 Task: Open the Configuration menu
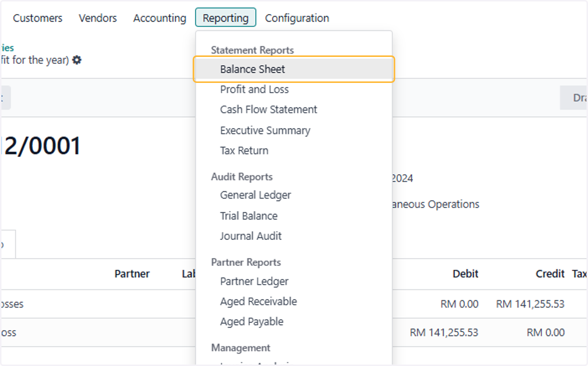[x=297, y=18]
